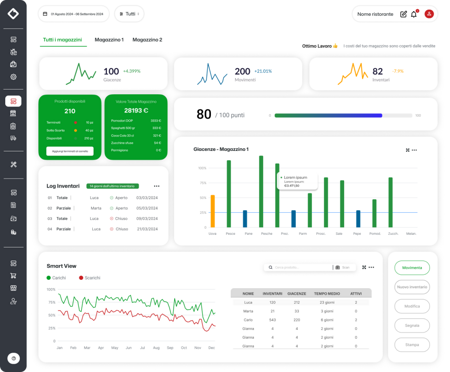Viewport: 450px width, 372px height.
Task: Click the Nome ristorante label
Action: [x=375, y=14]
